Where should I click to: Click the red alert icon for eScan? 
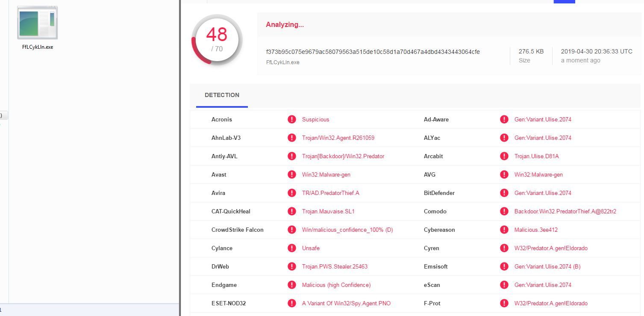504,285
